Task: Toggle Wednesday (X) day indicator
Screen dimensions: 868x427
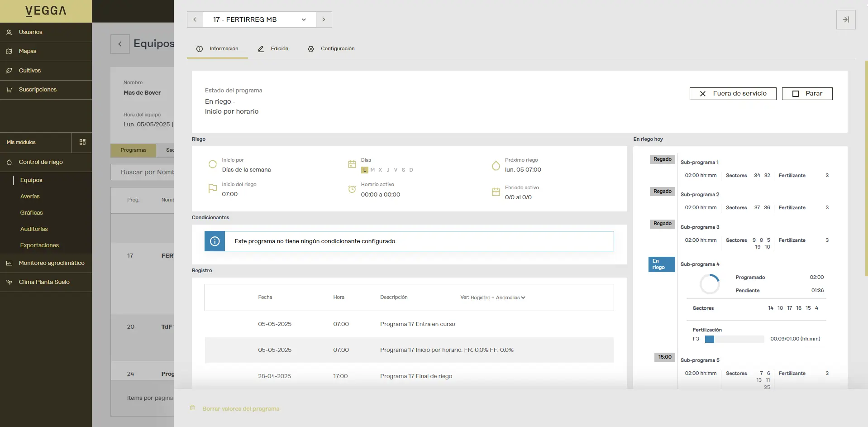Action: pos(380,170)
